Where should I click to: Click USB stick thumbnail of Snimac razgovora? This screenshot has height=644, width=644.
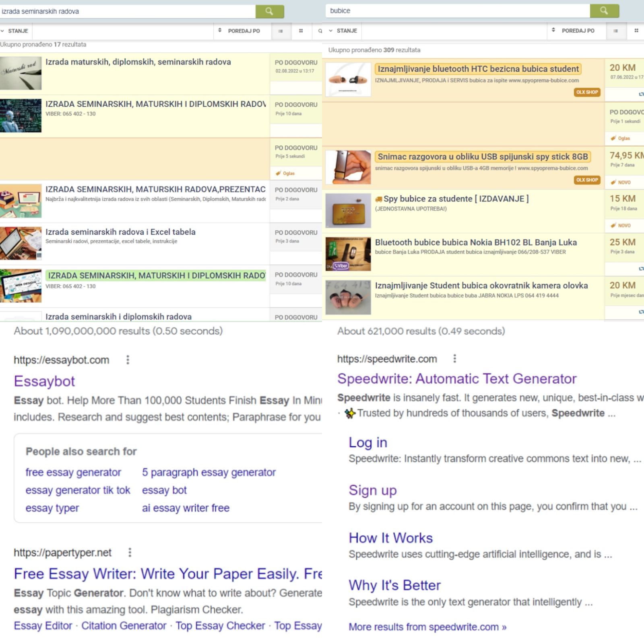click(348, 167)
